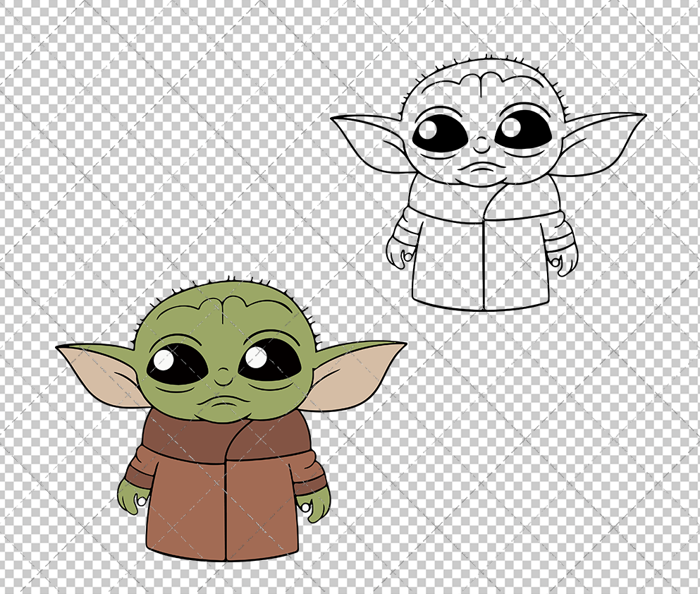Select the colored Baby Yoda illustration
The height and width of the screenshot is (594, 700).
(x=231, y=420)
